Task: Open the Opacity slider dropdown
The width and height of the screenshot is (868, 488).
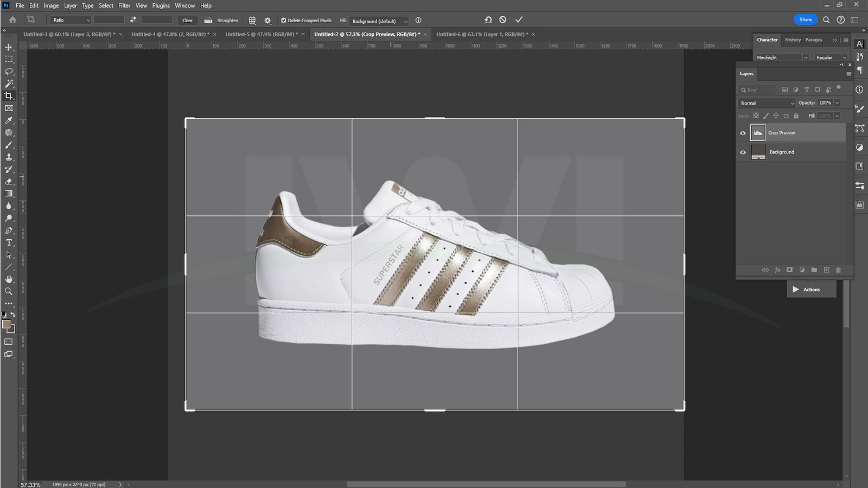Action: coord(837,103)
